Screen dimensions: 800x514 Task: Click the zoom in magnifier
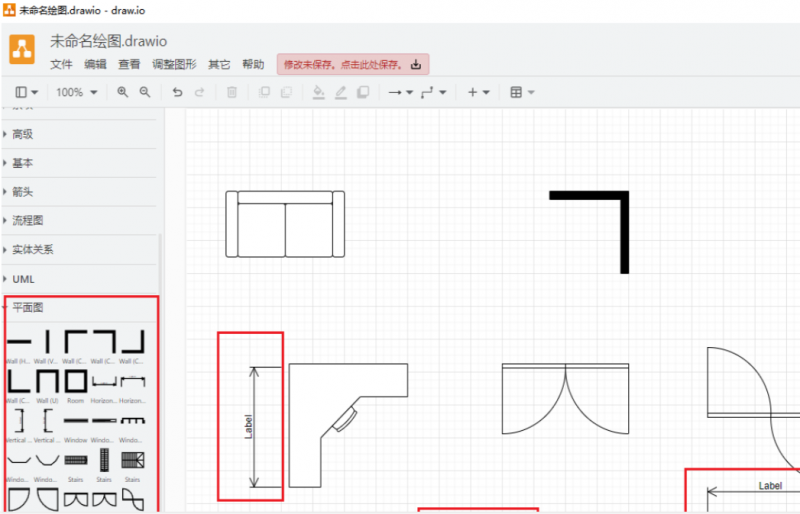pyautogui.click(x=122, y=92)
